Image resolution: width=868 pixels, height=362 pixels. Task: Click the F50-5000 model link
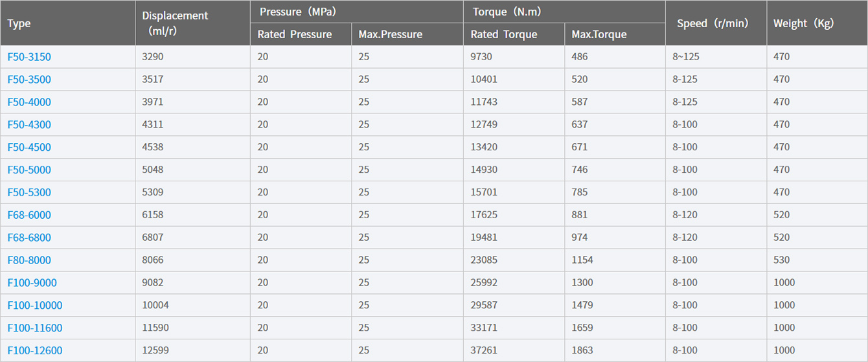29,170
